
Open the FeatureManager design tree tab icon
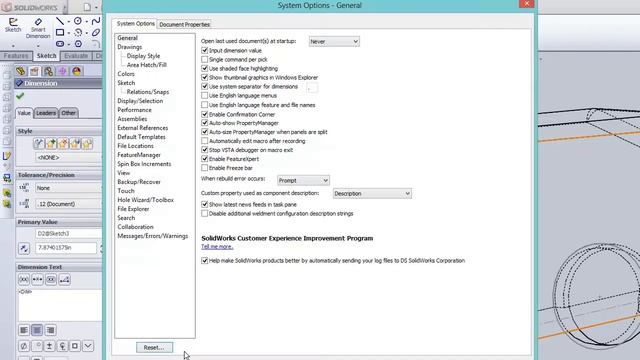click(20, 71)
